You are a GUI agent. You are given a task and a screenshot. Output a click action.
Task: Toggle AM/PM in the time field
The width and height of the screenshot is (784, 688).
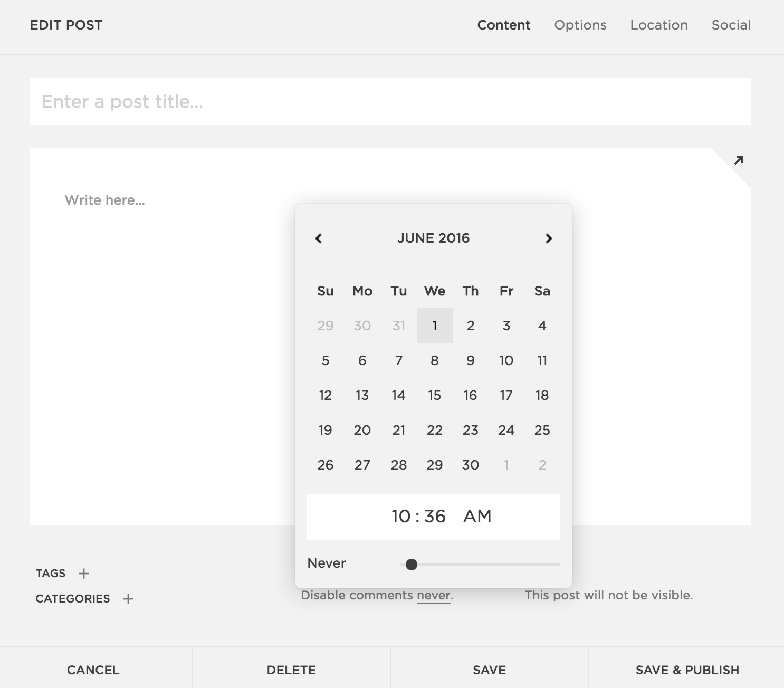(x=477, y=516)
